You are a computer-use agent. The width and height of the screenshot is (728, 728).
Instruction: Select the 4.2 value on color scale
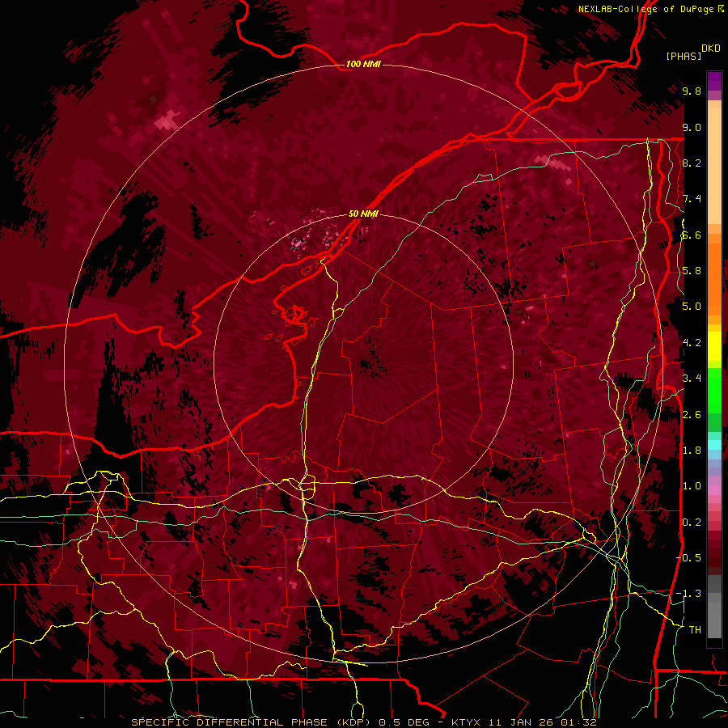pyautogui.click(x=692, y=343)
